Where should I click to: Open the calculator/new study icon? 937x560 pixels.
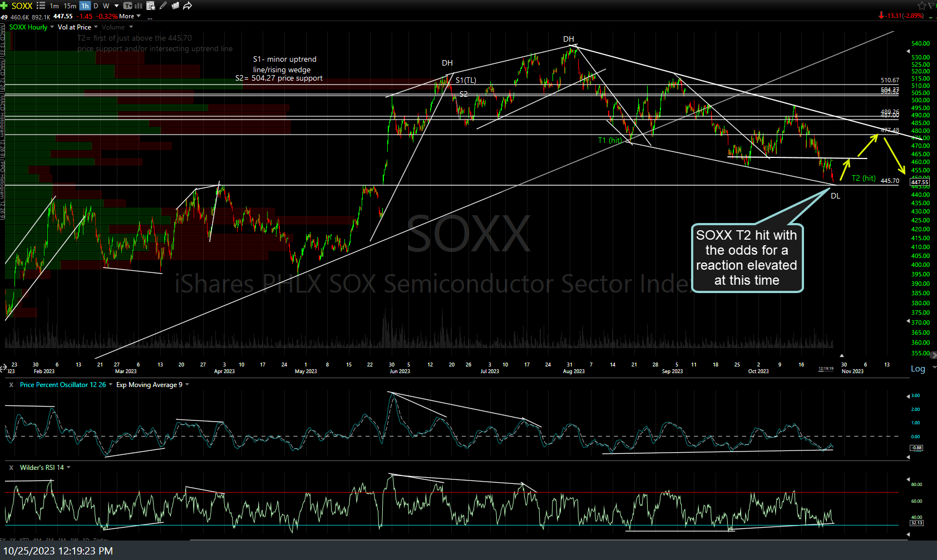tap(150, 5)
